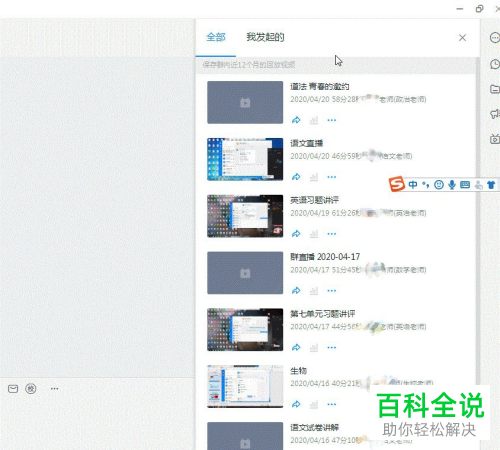
Task: Open the Sogou skin shirt icon
Action: [491, 184]
